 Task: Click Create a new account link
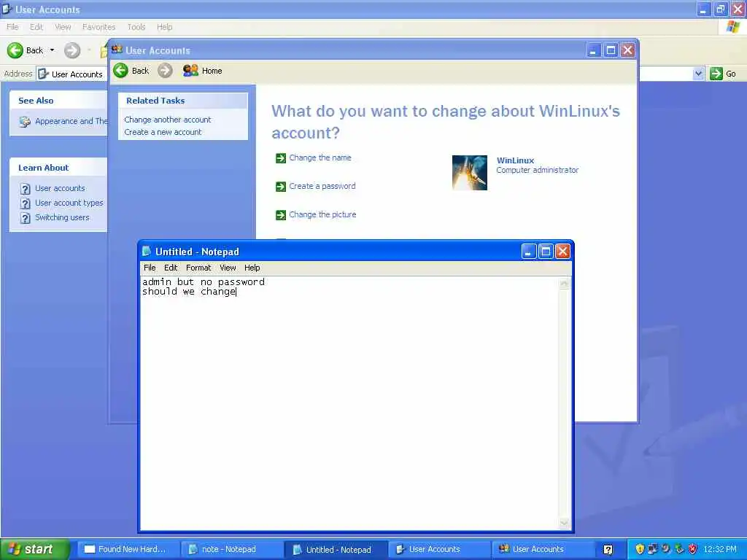pos(163,132)
